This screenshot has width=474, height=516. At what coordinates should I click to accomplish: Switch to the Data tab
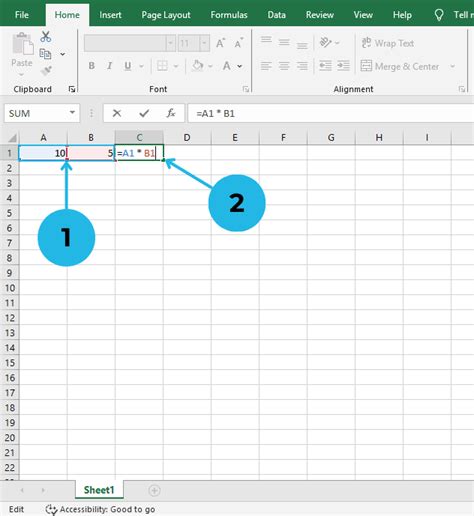276,15
